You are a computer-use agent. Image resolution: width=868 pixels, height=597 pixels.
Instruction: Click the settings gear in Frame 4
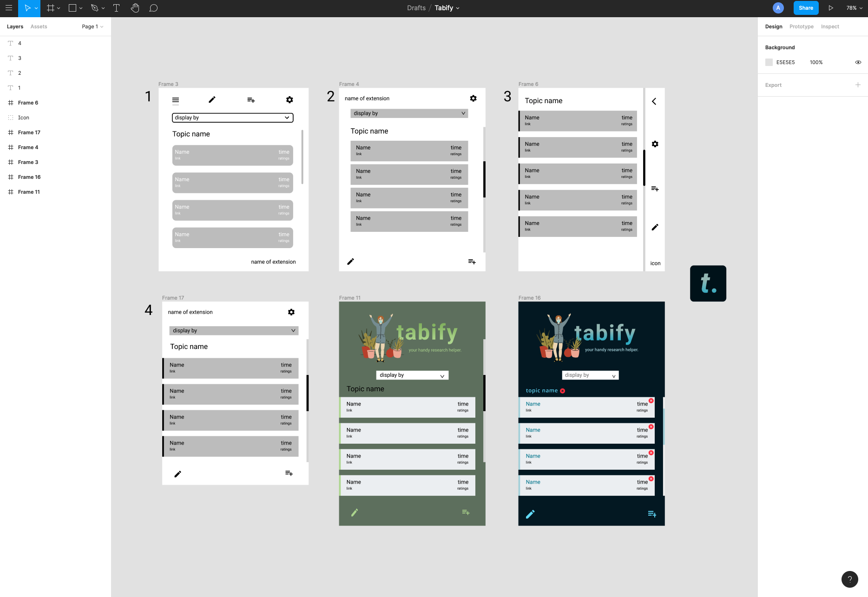(473, 98)
